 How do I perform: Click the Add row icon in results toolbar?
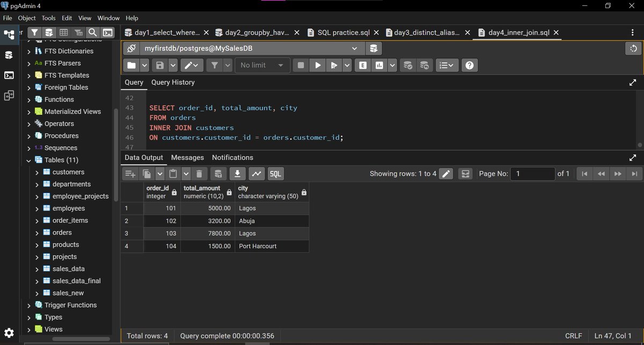130,174
